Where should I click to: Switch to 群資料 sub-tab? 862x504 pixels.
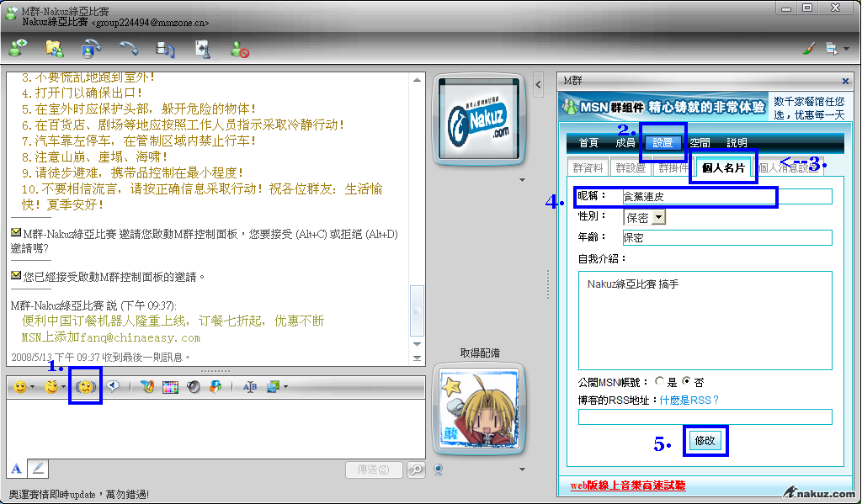point(588,167)
